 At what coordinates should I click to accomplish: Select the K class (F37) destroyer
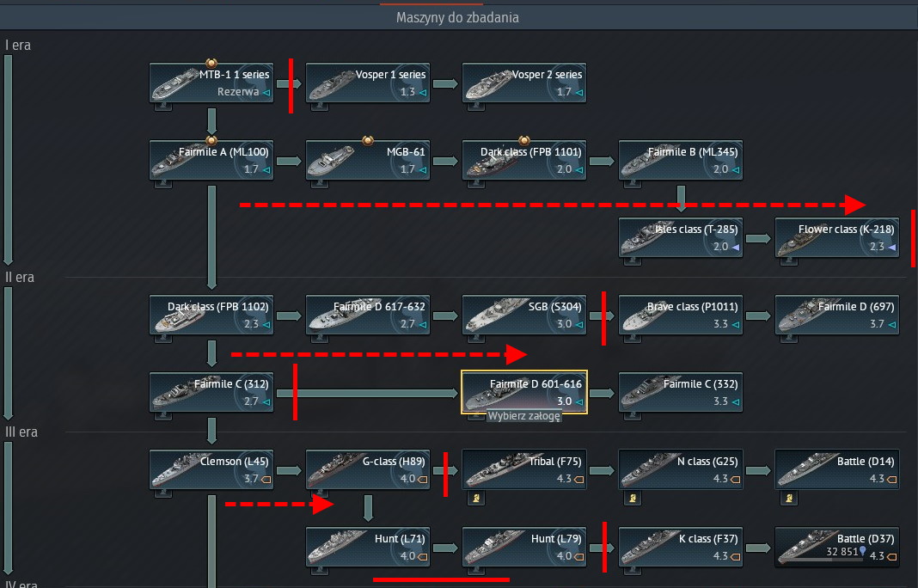(x=681, y=547)
